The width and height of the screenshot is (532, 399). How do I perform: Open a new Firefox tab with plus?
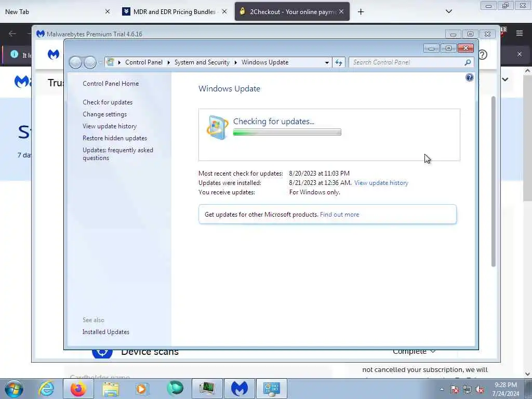tap(361, 12)
